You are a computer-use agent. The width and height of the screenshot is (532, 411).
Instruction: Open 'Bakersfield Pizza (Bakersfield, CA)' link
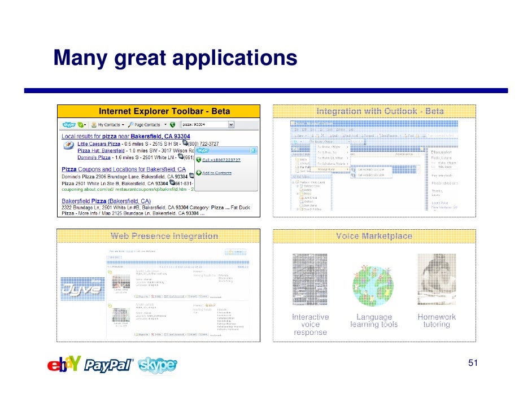coord(106,201)
